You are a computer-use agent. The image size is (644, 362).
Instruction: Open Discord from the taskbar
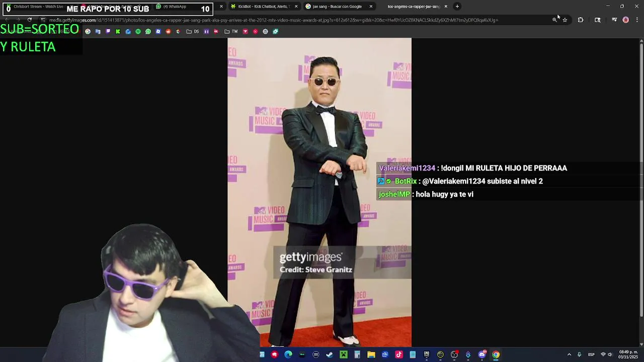[482, 354]
